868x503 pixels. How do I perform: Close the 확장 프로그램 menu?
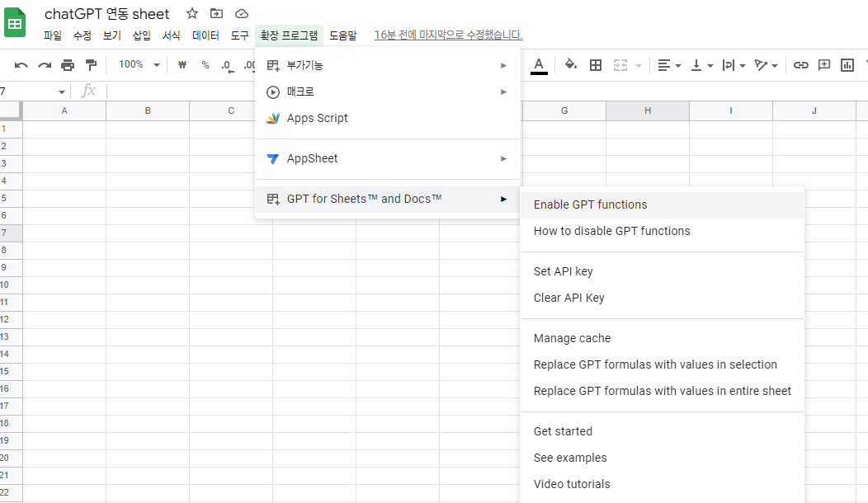(289, 35)
